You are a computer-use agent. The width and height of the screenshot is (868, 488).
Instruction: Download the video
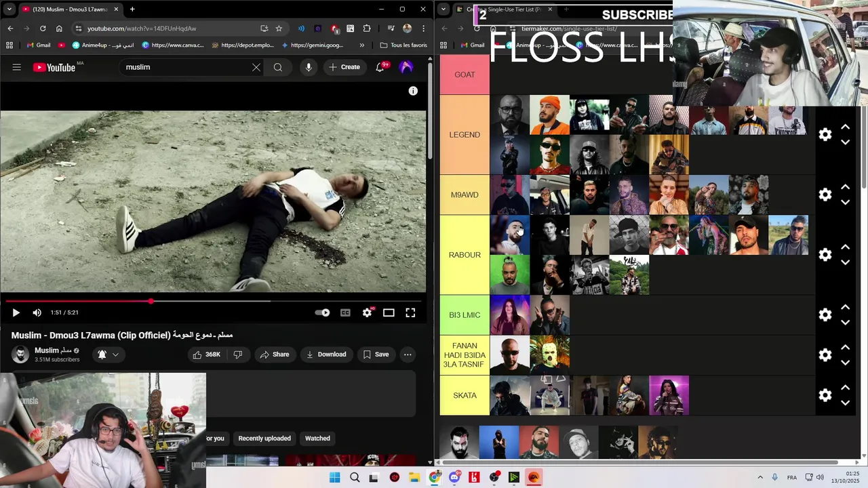[326, 354]
